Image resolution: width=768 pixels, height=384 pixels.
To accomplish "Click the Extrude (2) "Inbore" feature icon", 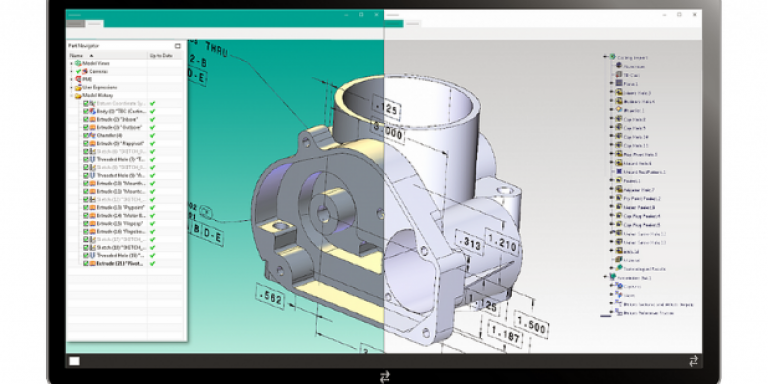I will 93,119.
